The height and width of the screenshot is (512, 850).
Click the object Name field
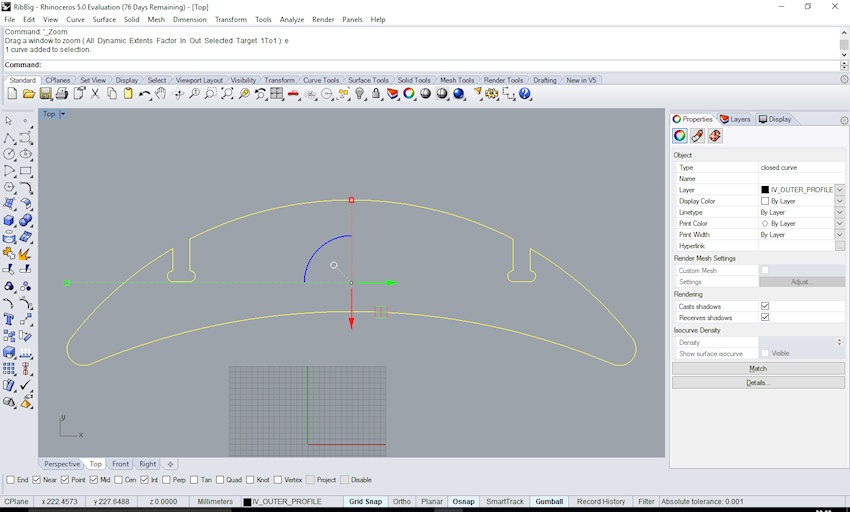coord(801,178)
